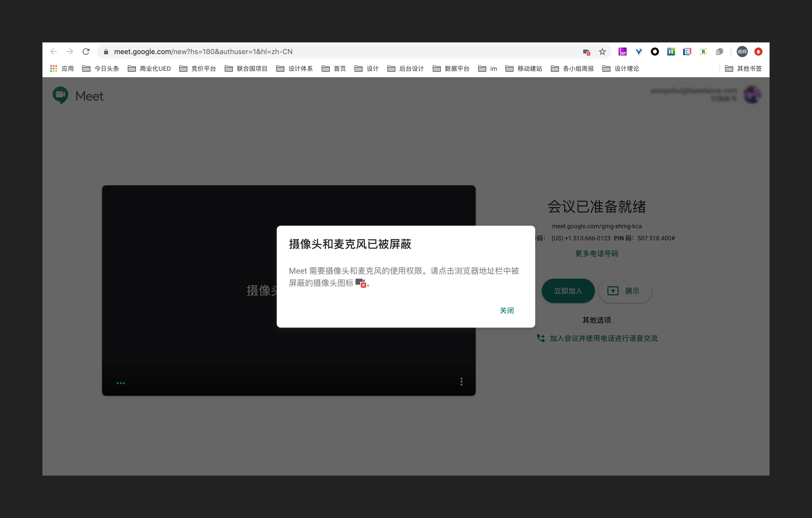
Task: Click the 其他选项 label
Action: tap(597, 320)
